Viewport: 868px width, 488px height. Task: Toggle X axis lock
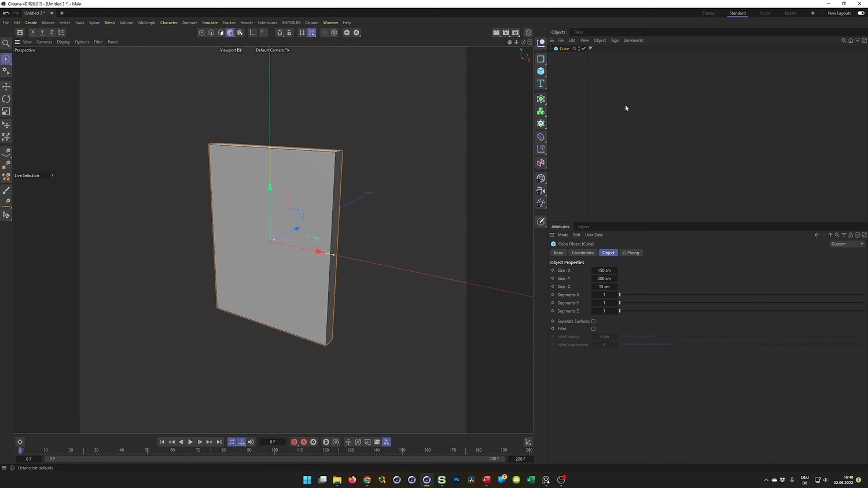tap(32, 33)
